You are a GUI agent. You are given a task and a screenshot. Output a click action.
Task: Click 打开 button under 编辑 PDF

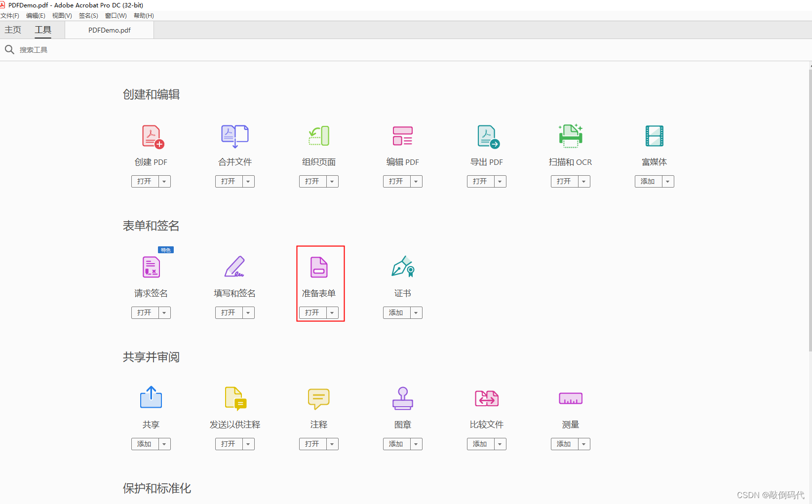[397, 182]
